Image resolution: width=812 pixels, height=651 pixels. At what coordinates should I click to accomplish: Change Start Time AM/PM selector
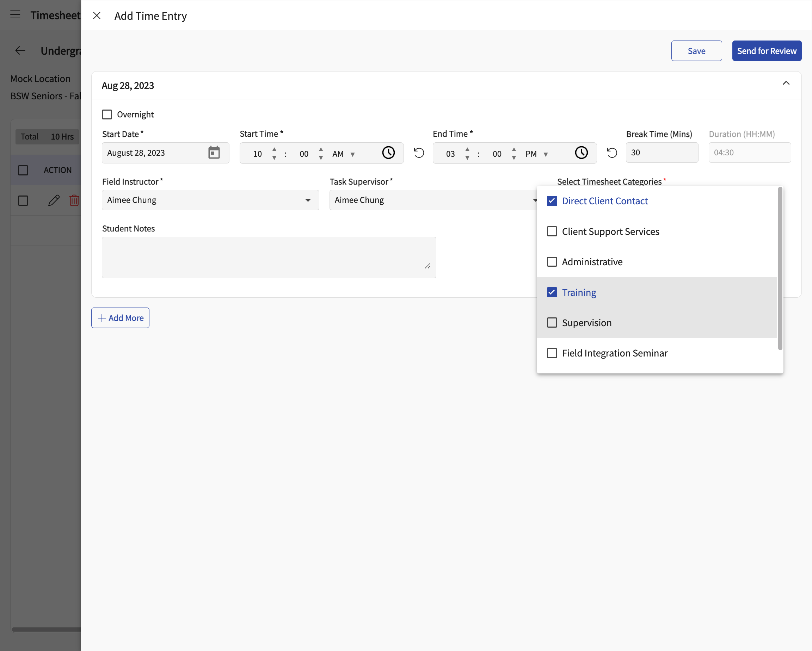click(x=344, y=154)
